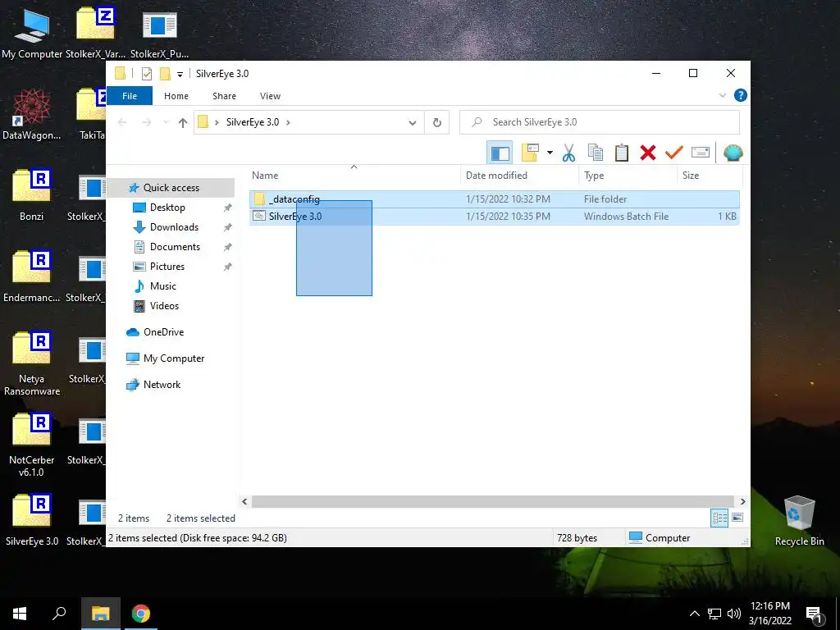This screenshot has height=630, width=840.
Task: Click the folder options icon beside the navigation pane button
Action: 530,153
